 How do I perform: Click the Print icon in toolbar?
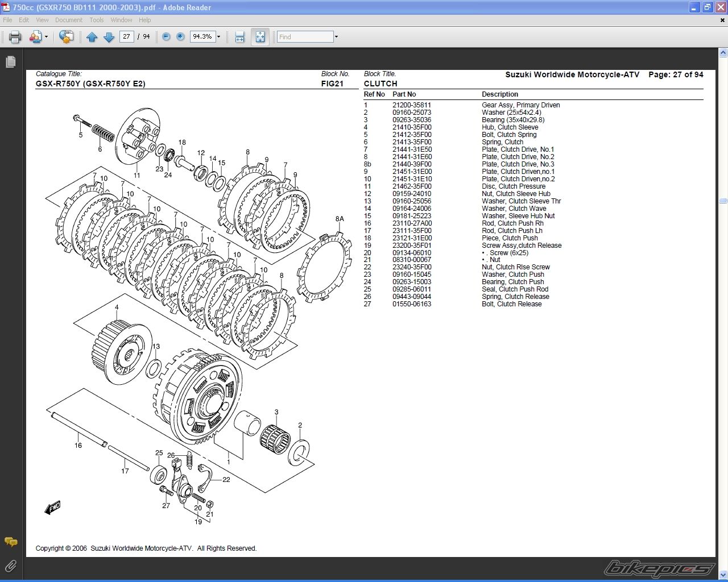click(15, 37)
